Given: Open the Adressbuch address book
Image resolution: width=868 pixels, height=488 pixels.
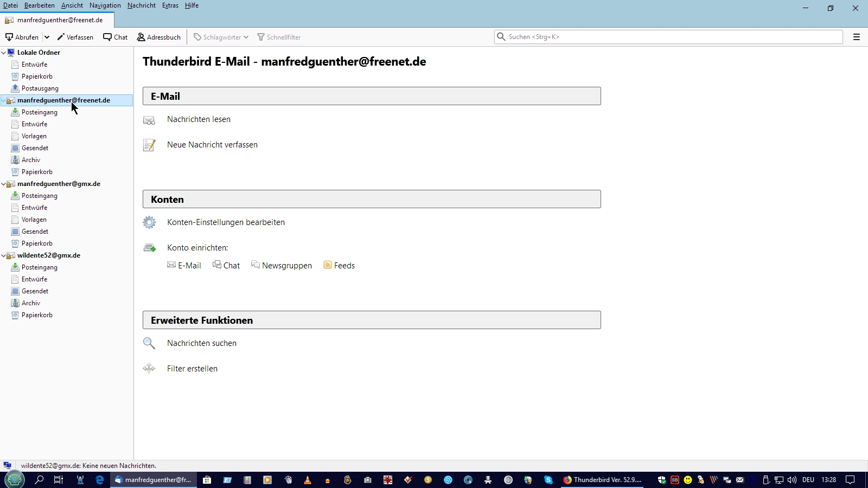Looking at the screenshot, I should [x=158, y=37].
